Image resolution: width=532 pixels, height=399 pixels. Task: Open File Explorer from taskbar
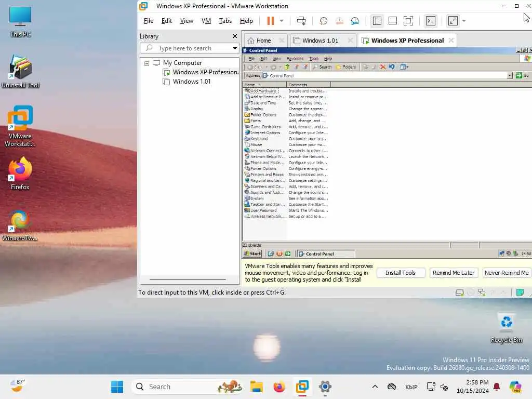pos(257,387)
